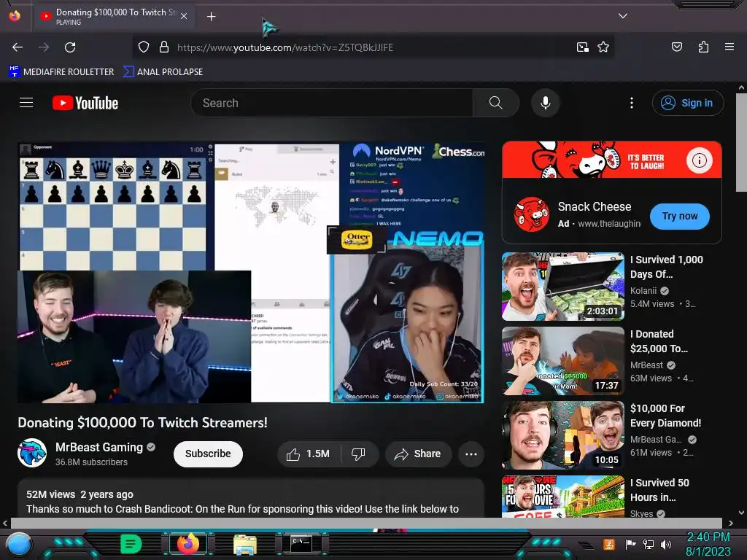Open more actions ellipsis under video
747x560 pixels.
(471, 454)
